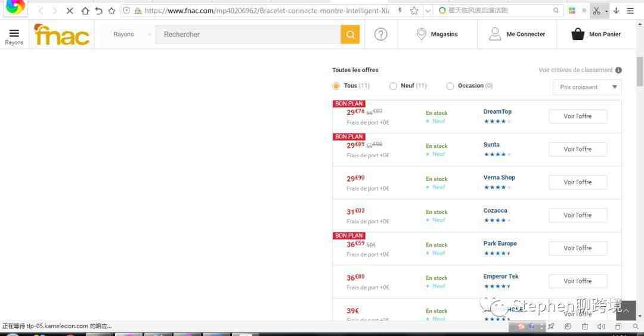This screenshot has width=644, height=336.
Task: Stop loading the page
Action: pos(70,11)
